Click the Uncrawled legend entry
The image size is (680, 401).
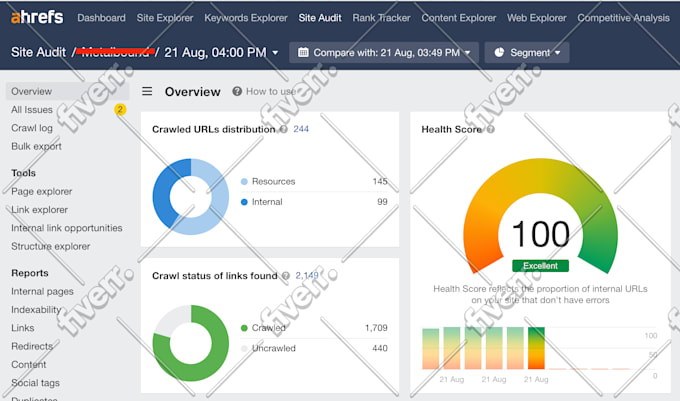[x=274, y=348]
